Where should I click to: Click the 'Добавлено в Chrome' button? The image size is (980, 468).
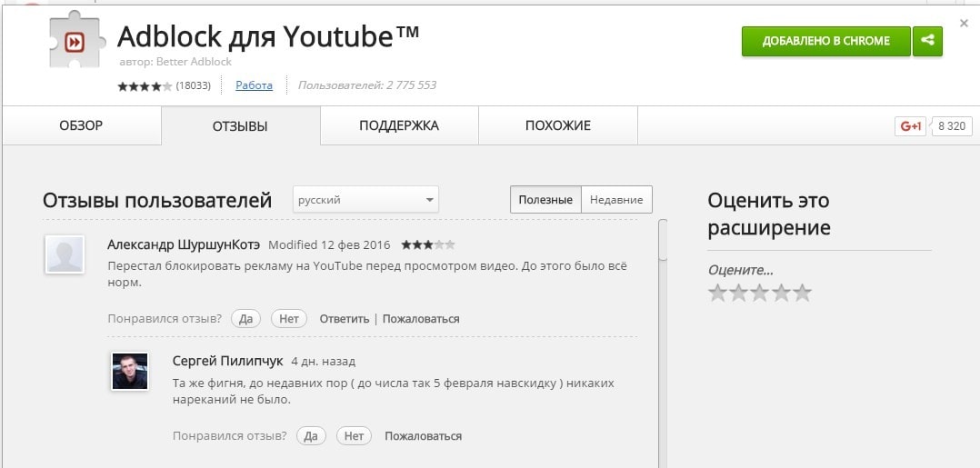825,41
